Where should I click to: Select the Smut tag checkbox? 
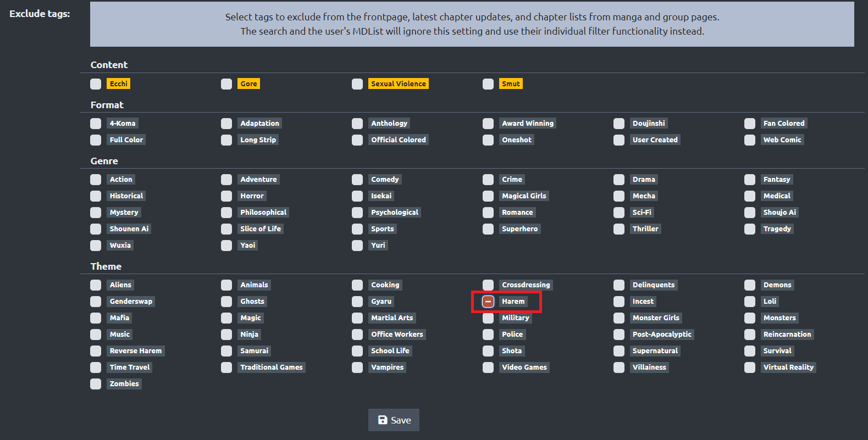(x=488, y=84)
